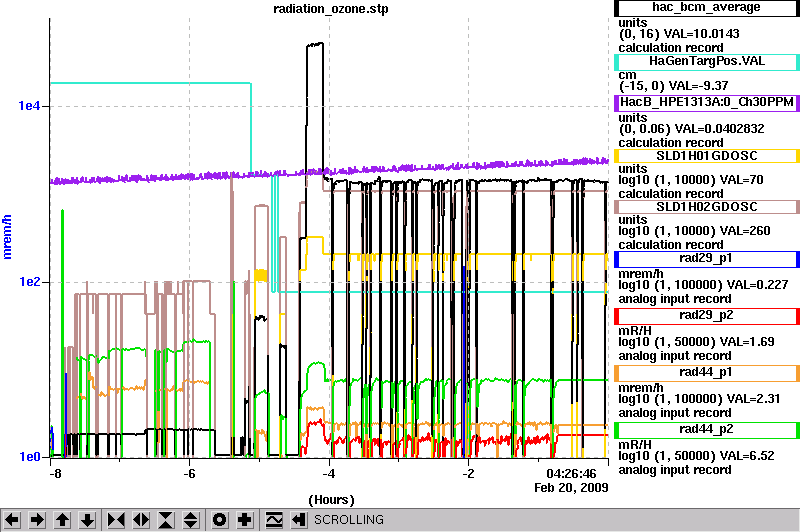Select the rad29_p1 legend entry
800x532 pixels.
(x=707, y=259)
